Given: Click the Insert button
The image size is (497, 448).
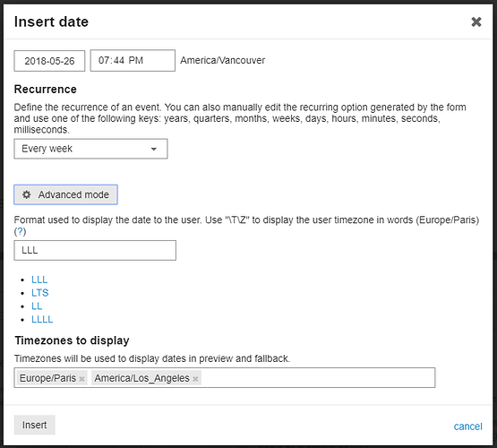Looking at the screenshot, I should (x=35, y=425).
